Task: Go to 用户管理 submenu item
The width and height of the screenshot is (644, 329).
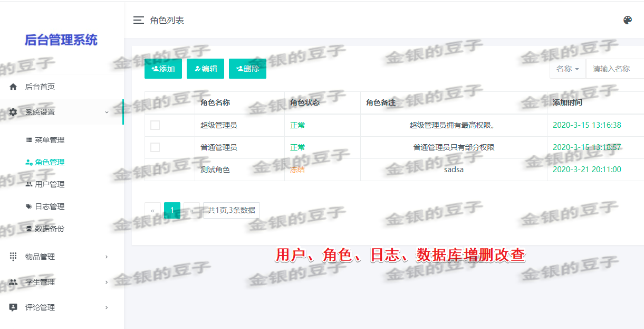Action: click(x=50, y=184)
